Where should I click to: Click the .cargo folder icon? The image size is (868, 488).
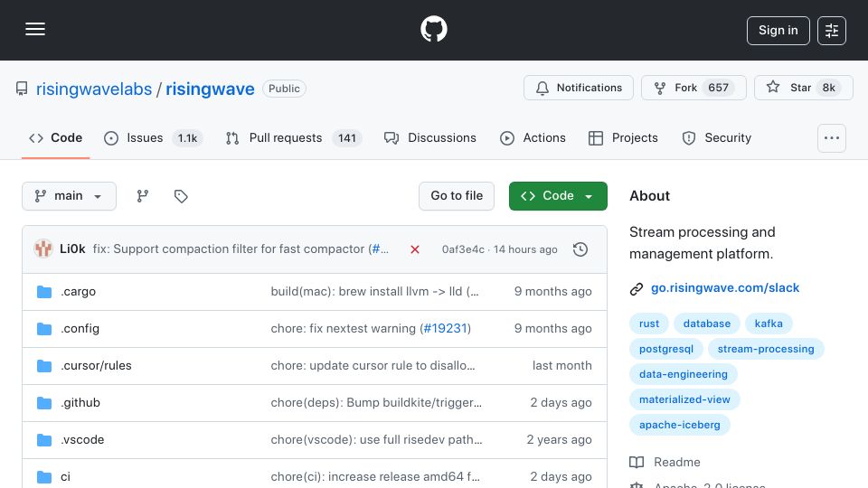(x=44, y=292)
